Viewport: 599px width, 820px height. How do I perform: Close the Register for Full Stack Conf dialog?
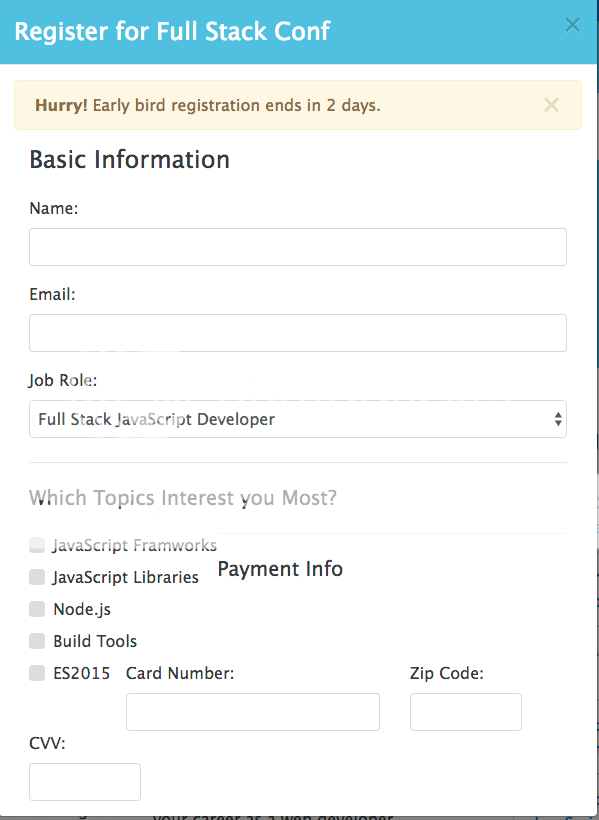[572, 25]
